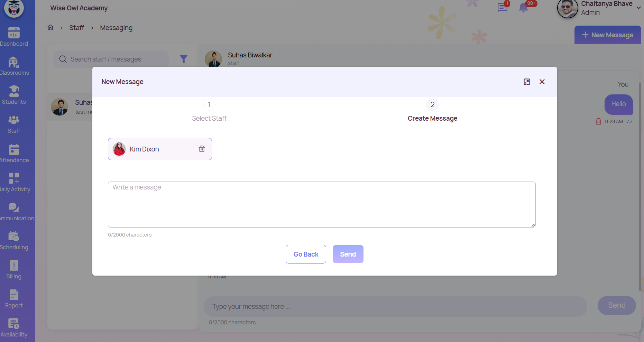Remove Kim Dixon with the trash icon
Image resolution: width=644 pixels, height=342 pixels.
pos(202,149)
